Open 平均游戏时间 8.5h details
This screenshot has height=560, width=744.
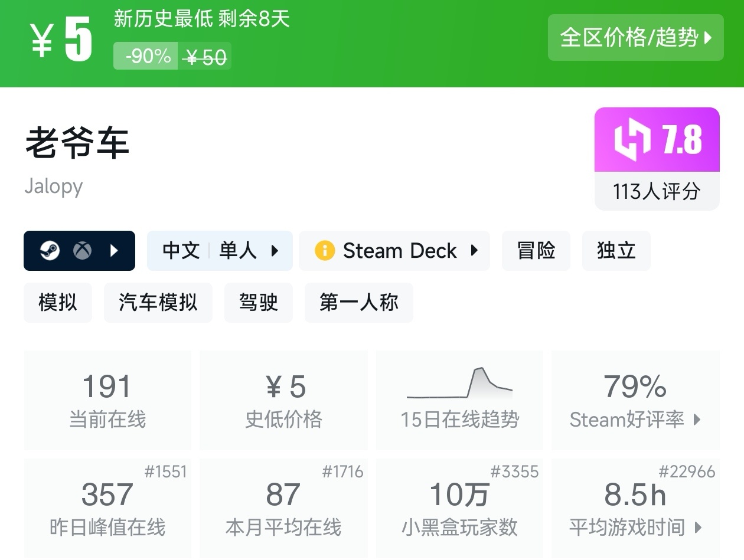tap(635, 507)
